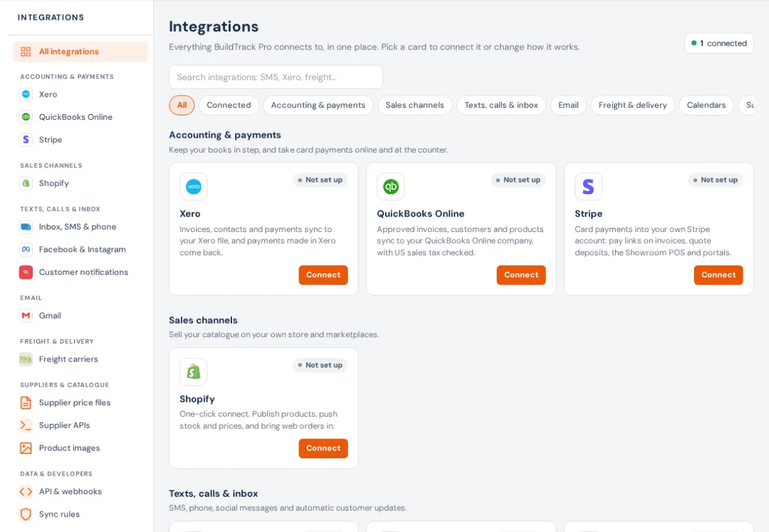The height and width of the screenshot is (532, 769).
Task: Select the All filter chip
Action: (182, 105)
